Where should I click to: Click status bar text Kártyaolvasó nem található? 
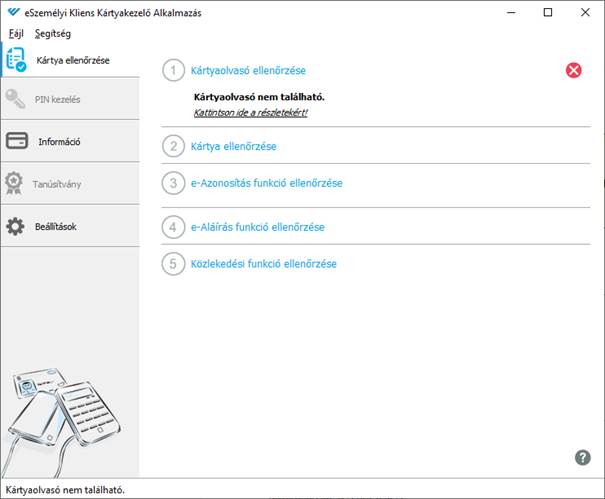65,490
